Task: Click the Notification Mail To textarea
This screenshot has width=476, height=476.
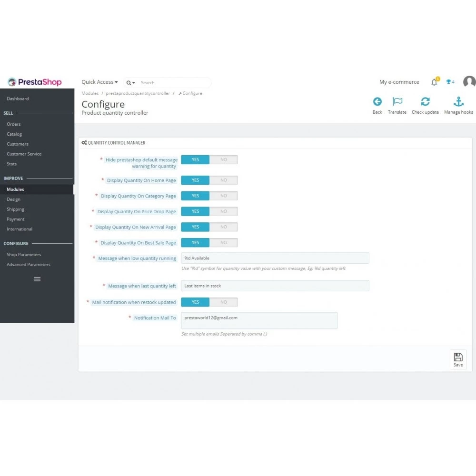Action: tap(259, 320)
